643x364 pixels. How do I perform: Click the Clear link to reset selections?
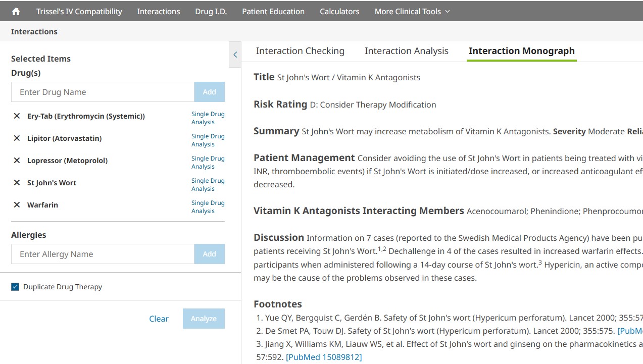click(x=159, y=319)
